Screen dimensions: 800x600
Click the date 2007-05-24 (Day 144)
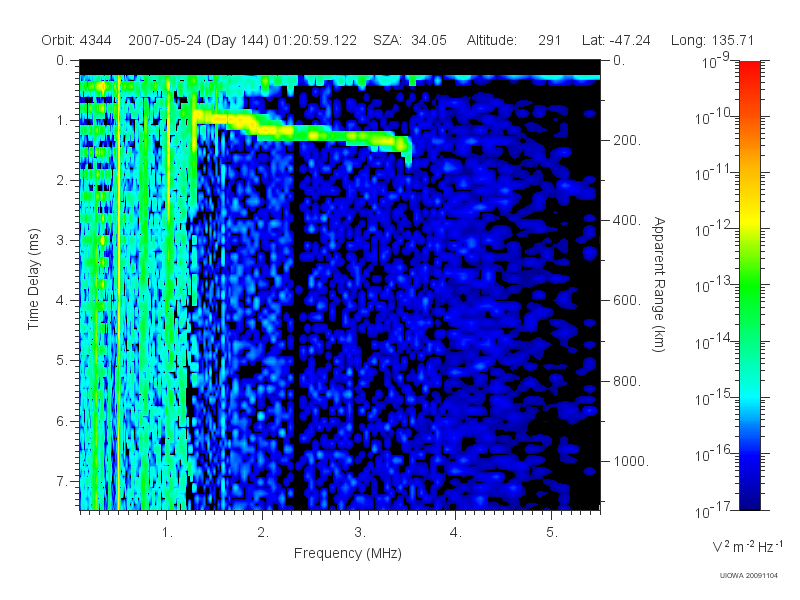point(198,40)
